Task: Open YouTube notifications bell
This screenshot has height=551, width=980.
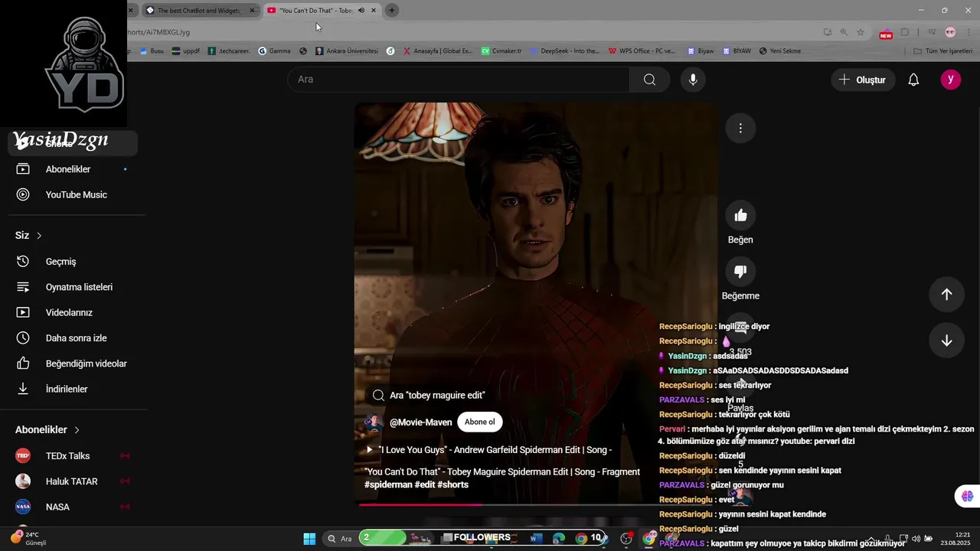Action: [913, 80]
